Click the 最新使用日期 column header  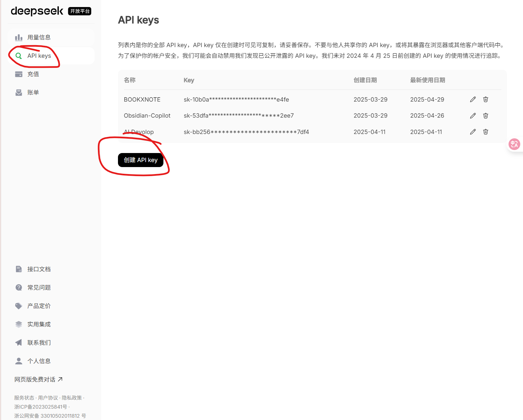pyautogui.click(x=427, y=80)
